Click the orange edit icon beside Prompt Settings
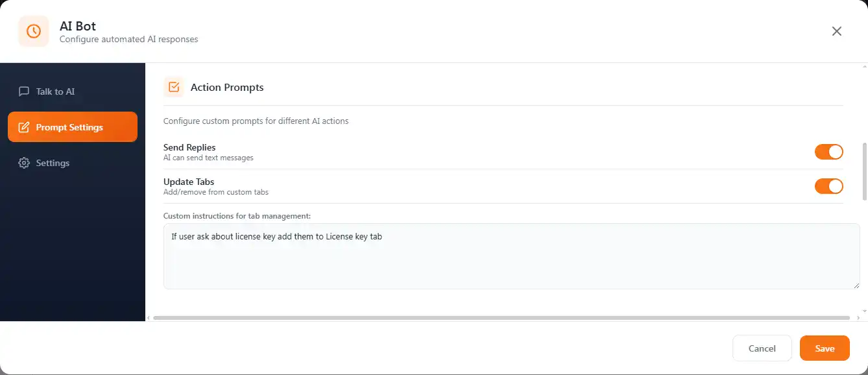This screenshot has height=375, width=868. (25, 127)
